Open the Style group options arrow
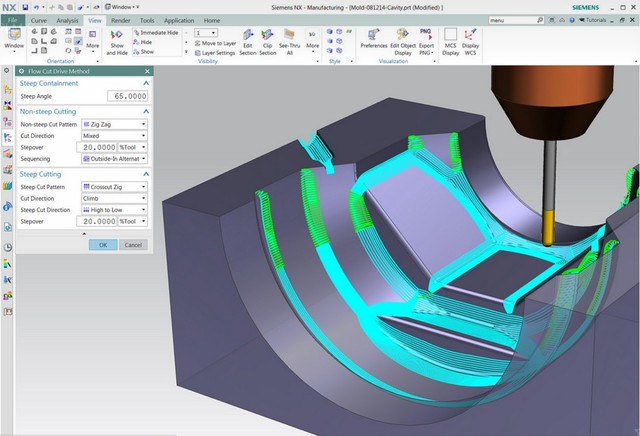 click(351, 61)
